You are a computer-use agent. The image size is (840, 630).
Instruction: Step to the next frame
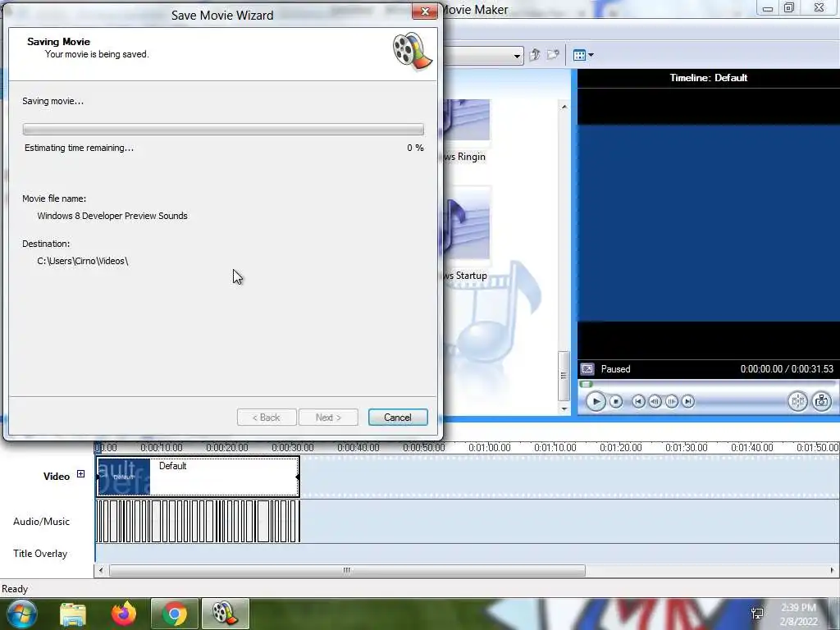(x=672, y=401)
